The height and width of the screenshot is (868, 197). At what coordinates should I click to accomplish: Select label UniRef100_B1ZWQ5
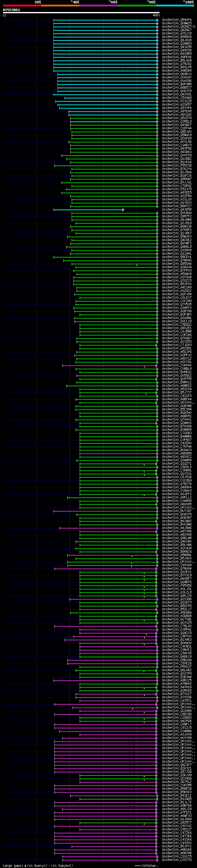click(x=176, y=799)
